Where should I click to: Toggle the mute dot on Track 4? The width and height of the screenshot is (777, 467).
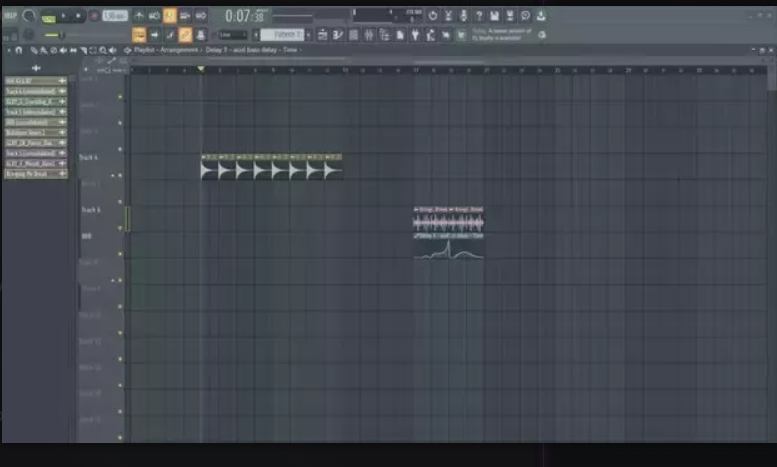pyautogui.click(x=121, y=175)
